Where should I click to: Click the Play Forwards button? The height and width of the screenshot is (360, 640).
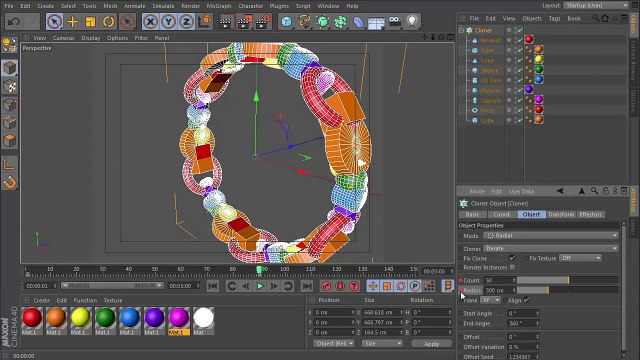(x=260, y=286)
